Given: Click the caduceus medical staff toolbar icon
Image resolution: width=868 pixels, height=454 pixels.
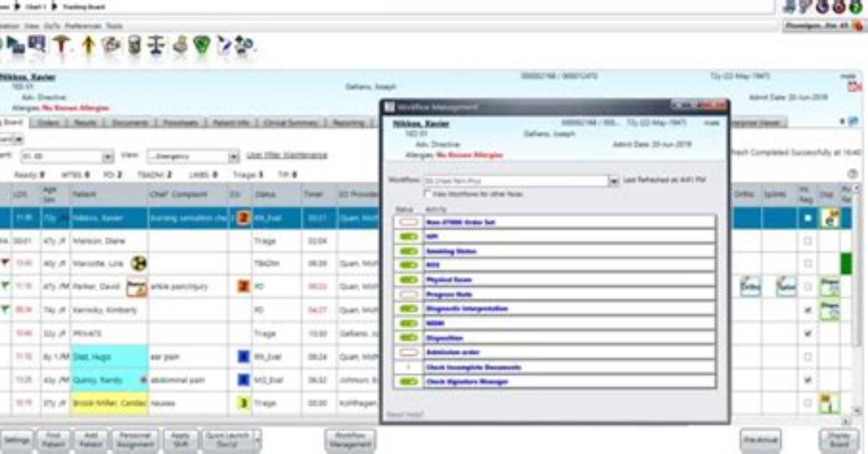Looking at the screenshot, I should (x=62, y=45).
